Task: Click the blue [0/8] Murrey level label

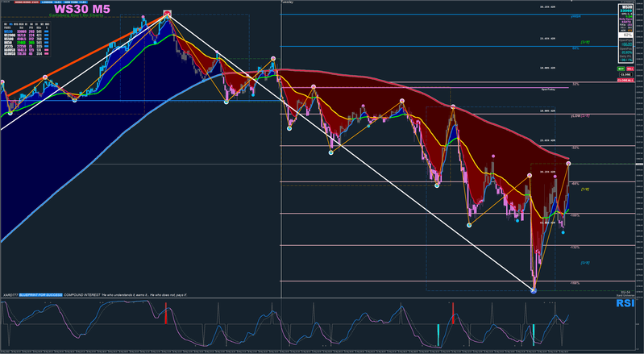Action: coord(585,263)
